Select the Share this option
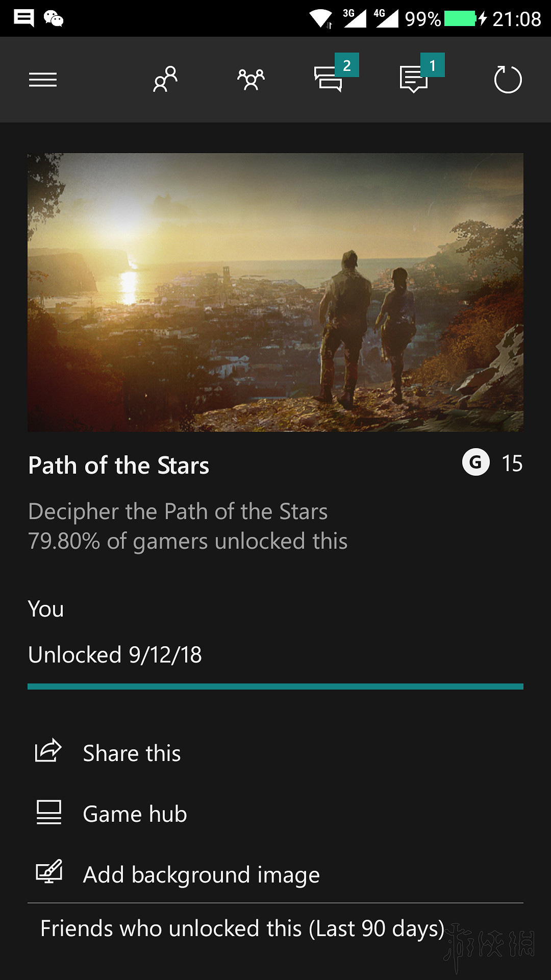Viewport: 551px width, 980px height. point(132,753)
